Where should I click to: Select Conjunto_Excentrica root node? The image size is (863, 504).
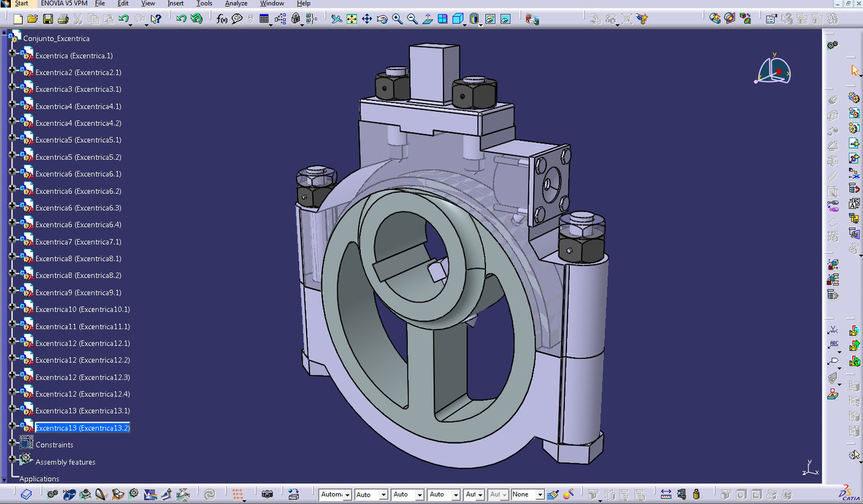click(x=56, y=38)
